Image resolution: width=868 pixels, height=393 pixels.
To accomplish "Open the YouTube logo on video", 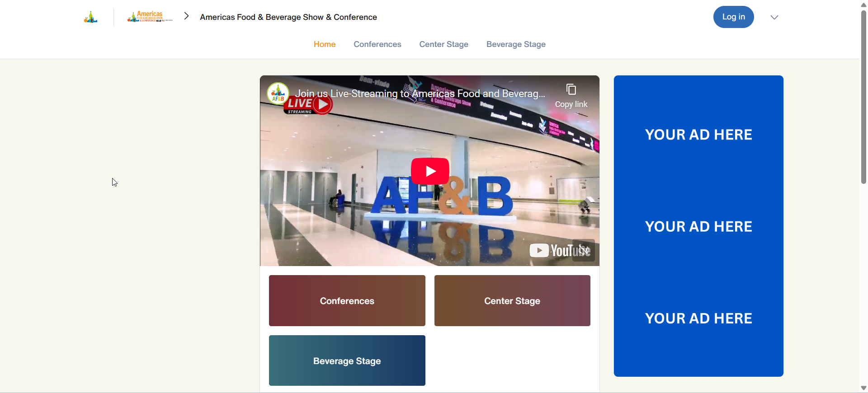I will point(560,250).
